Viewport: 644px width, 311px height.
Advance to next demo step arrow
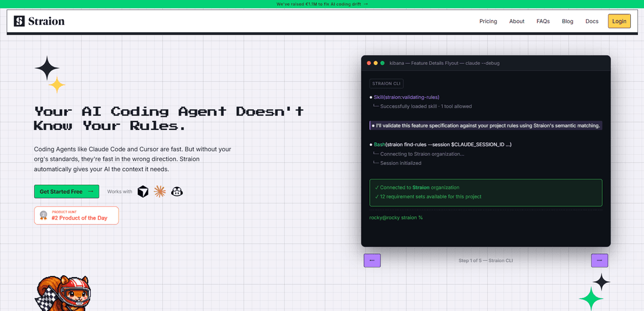pyautogui.click(x=599, y=260)
